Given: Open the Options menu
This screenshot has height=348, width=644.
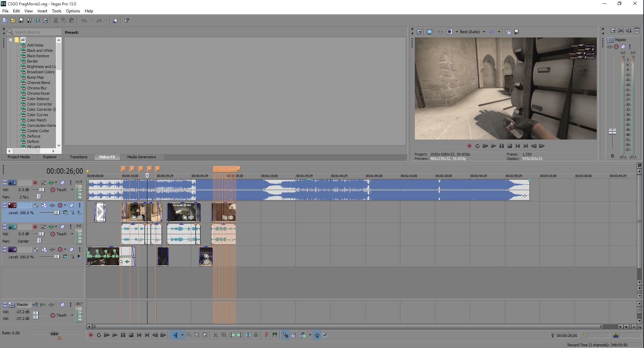Looking at the screenshot, I should click(73, 11).
